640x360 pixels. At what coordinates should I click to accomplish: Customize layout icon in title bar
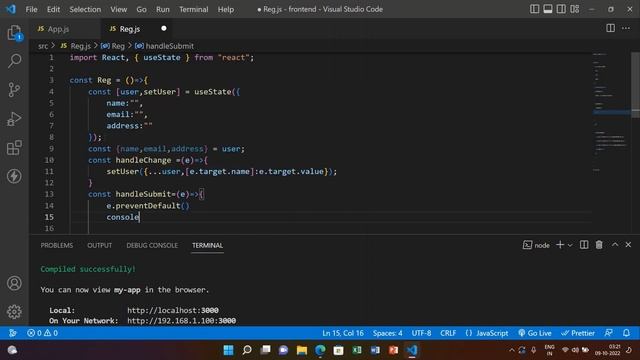point(575,9)
